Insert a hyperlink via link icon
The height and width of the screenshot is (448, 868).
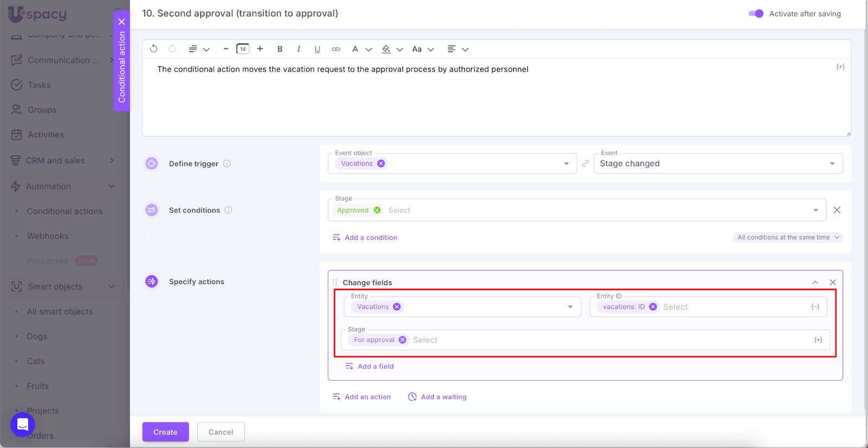(x=336, y=49)
